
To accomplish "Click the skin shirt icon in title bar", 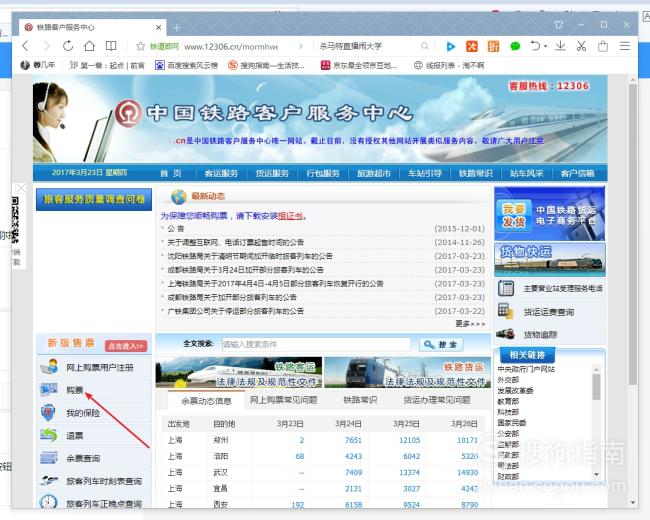I will click(x=559, y=25).
